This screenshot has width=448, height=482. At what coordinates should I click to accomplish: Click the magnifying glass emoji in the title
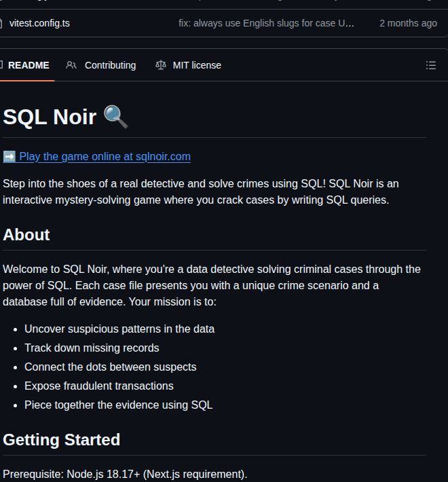coord(115,117)
